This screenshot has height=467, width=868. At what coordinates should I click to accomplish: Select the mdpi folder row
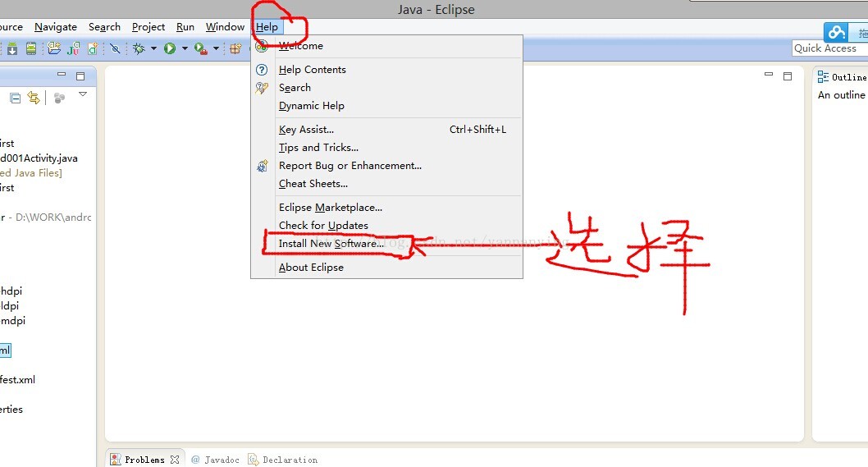13,321
